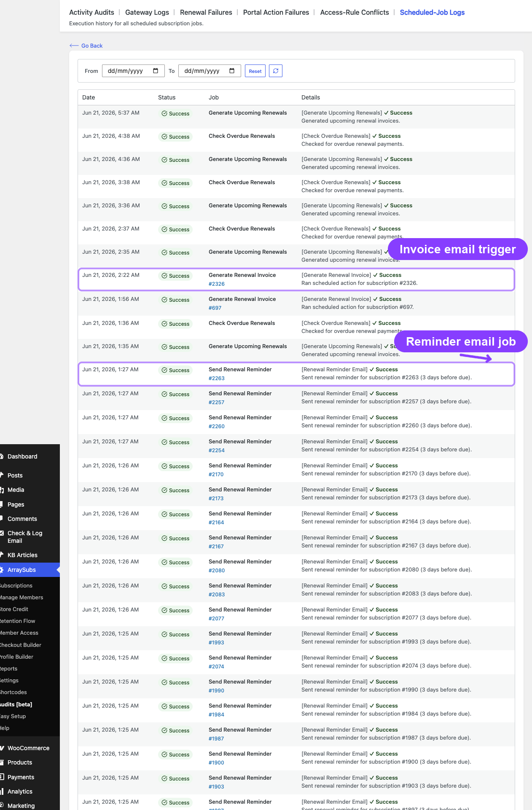Click the refresh icon next to Reset

[x=276, y=71]
